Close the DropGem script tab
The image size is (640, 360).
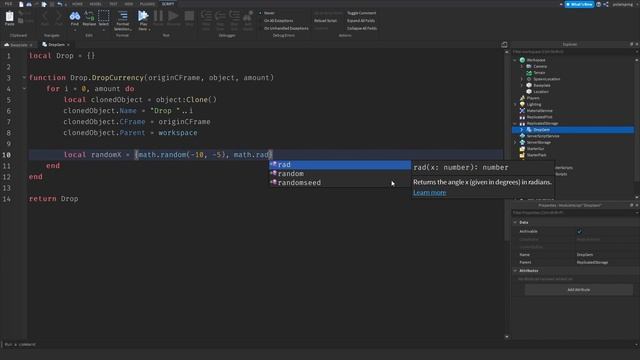(x=68, y=44)
